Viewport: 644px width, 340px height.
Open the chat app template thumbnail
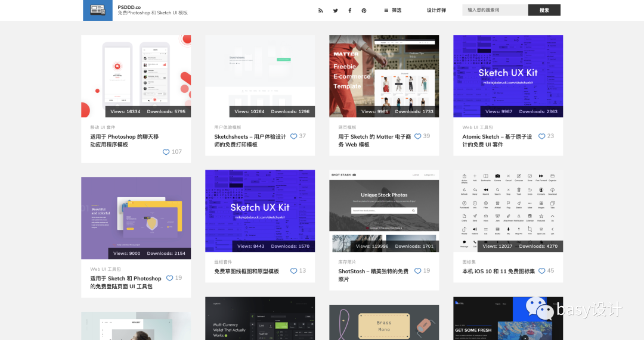(136, 76)
